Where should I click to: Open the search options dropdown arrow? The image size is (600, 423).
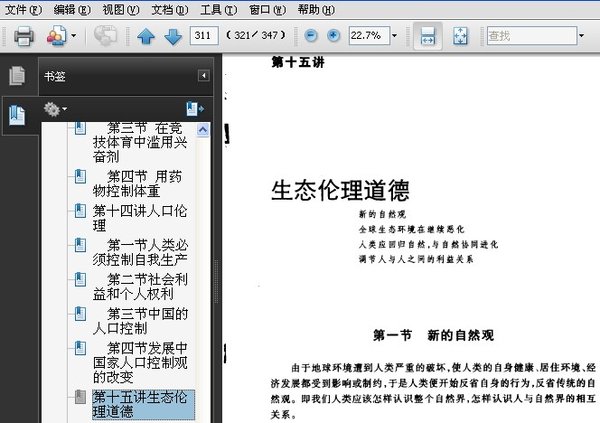point(582,36)
